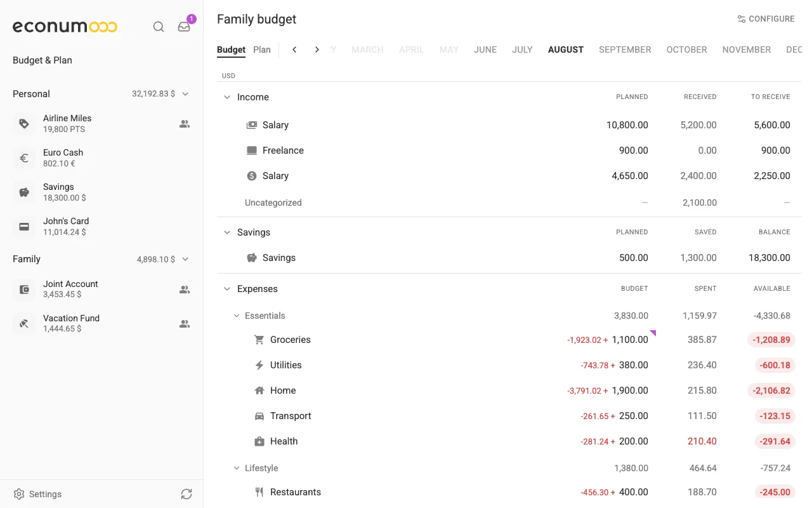Switch to the Plan tab
Viewport: 812px width, 508px height.
click(x=262, y=50)
